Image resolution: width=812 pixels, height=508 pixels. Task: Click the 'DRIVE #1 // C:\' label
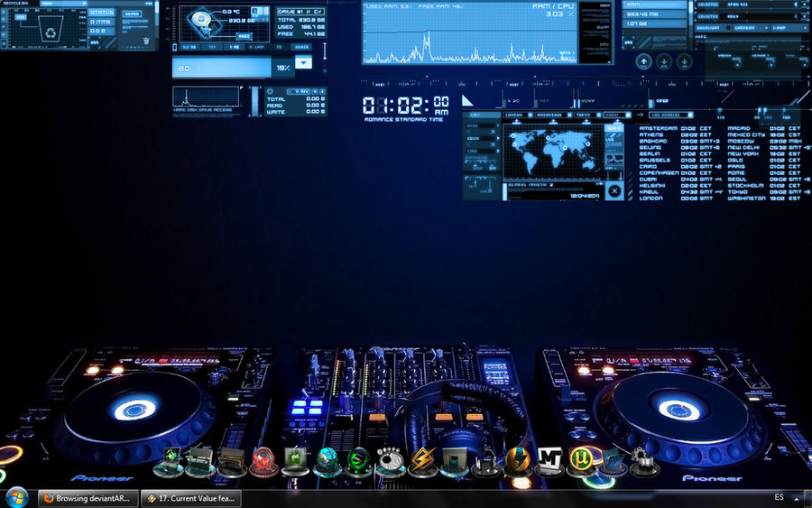tap(300, 12)
